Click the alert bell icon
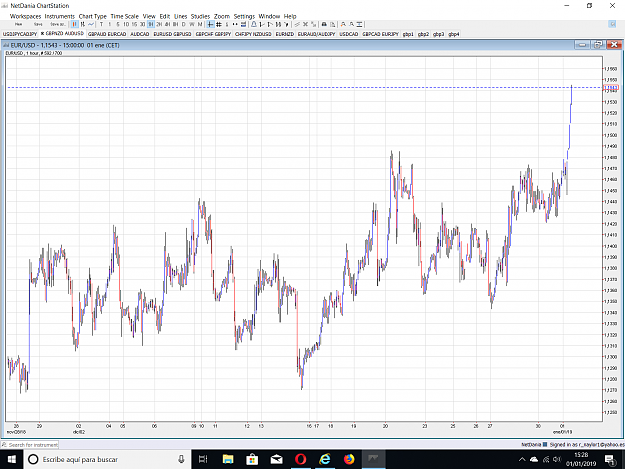Image resolution: width=625 pixels, height=469 pixels. click(x=254, y=24)
